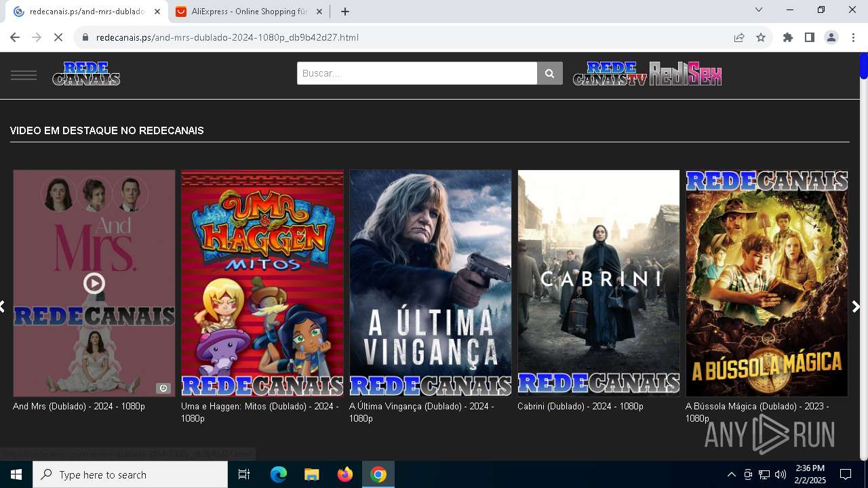Click the Rede Canais logo
The image size is (868, 488).
86,73
